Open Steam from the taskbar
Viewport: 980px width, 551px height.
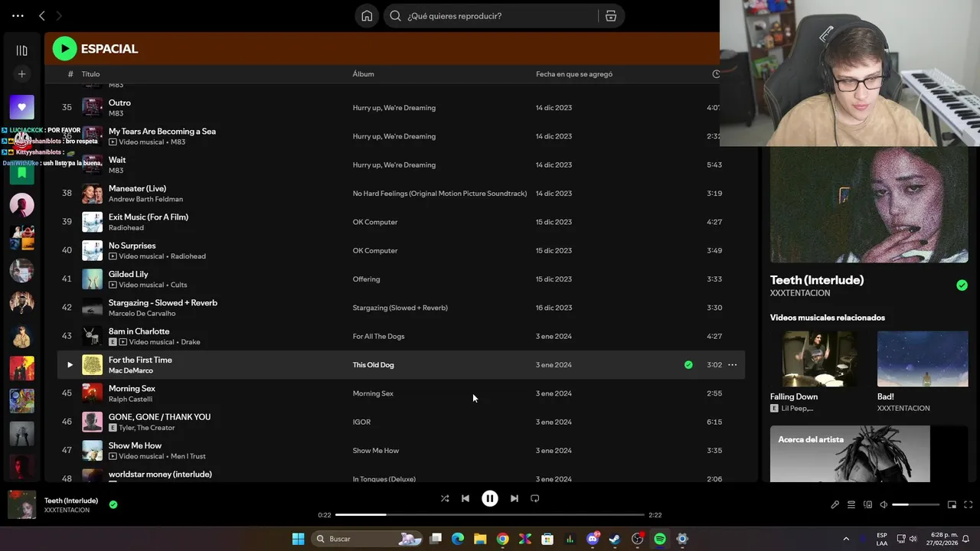tap(615, 539)
